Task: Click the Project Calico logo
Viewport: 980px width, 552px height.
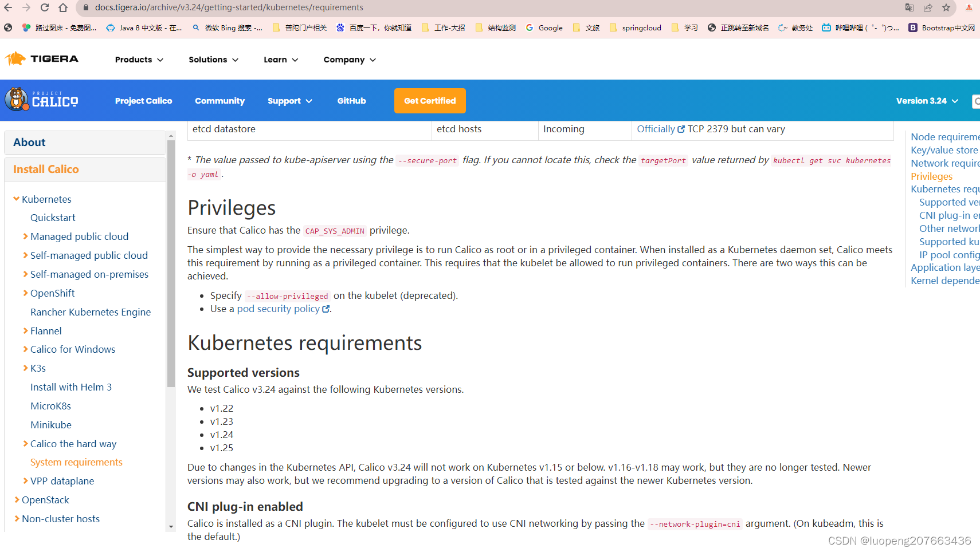Action: [41, 100]
